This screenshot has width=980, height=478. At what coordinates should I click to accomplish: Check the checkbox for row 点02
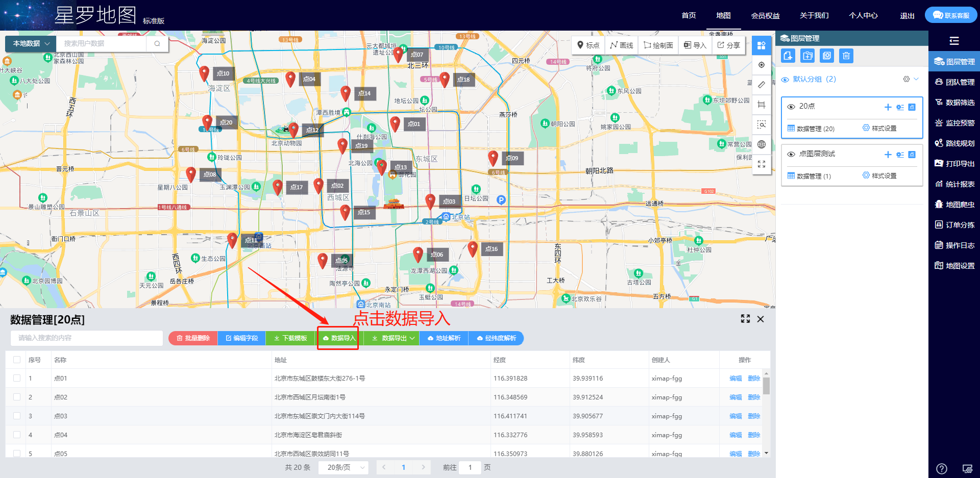tap(17, 397)
